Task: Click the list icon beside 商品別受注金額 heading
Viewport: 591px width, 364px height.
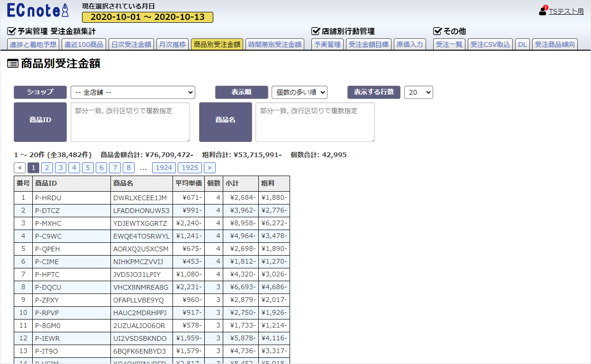Action: [13, 64]
